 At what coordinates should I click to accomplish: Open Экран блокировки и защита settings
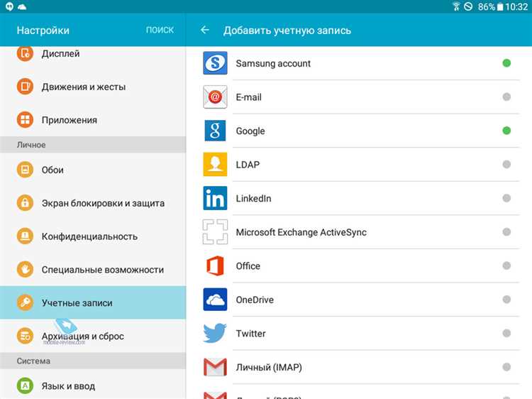(103, 203)
